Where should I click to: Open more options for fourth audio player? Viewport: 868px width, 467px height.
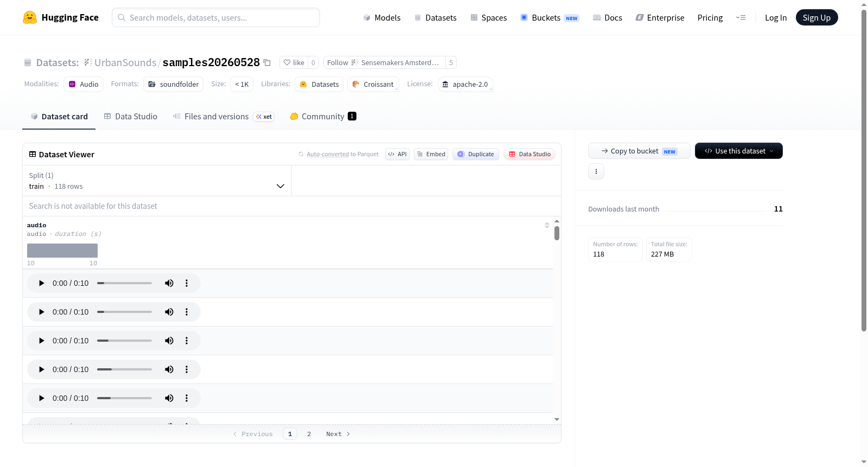pos(187,369)
